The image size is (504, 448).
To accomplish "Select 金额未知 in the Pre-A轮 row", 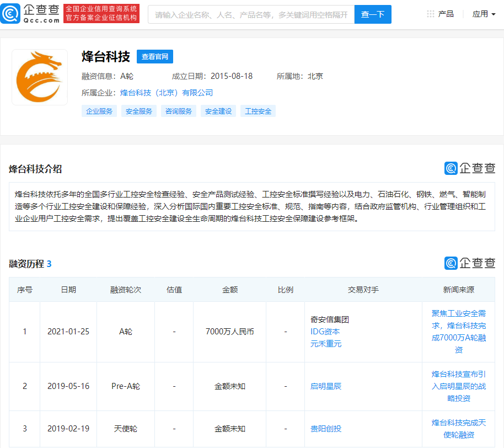I will click(230, 386).
